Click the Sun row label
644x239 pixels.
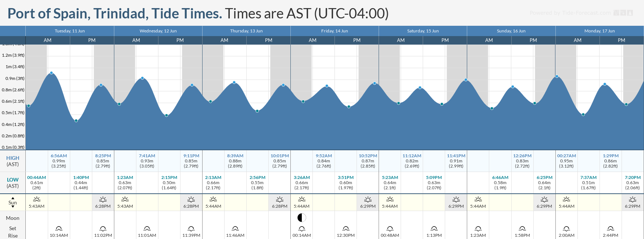coord(13,203)
